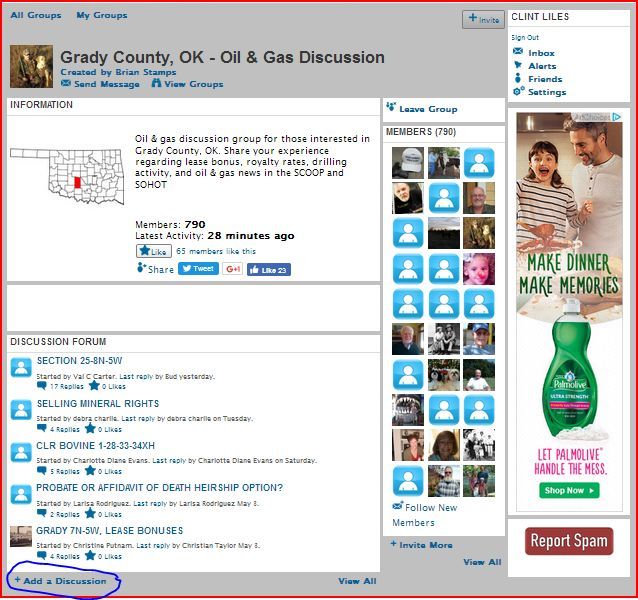Click the Share icon
638x600 pixels.
pos(142,268)
